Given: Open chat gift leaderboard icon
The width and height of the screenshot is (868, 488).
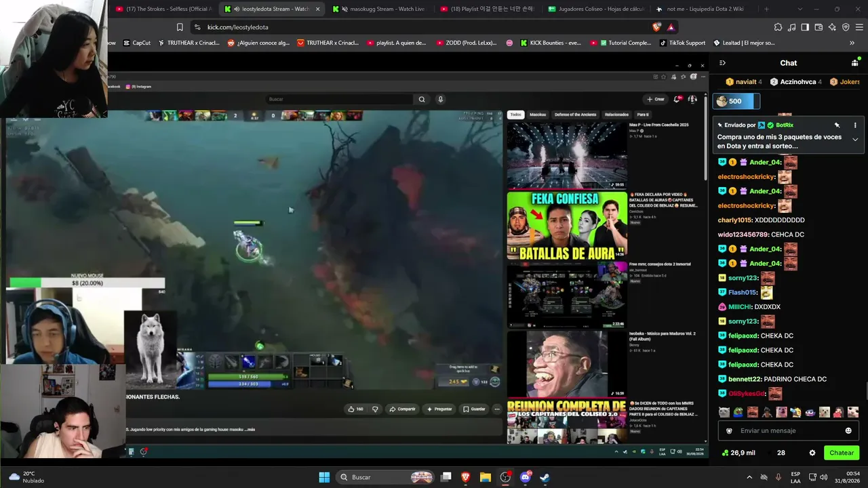Looking at the screenshot, I should pos(854,63).
